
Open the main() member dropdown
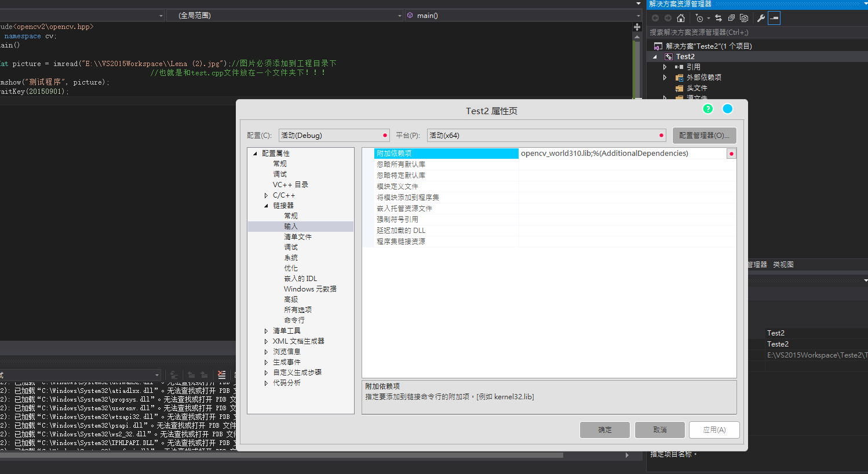pyautogui.click(x=639, y=16)
